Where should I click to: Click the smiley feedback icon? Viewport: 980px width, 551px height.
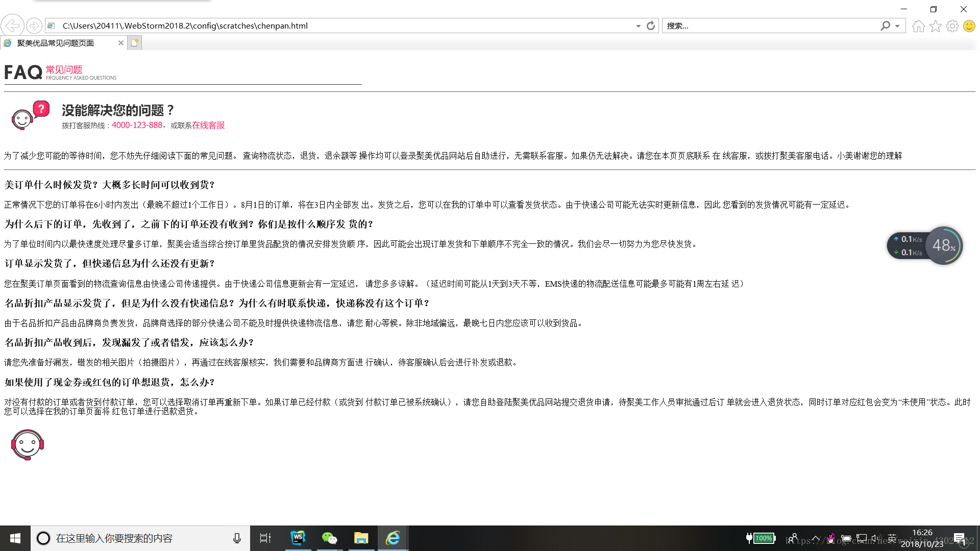(969, 26)
